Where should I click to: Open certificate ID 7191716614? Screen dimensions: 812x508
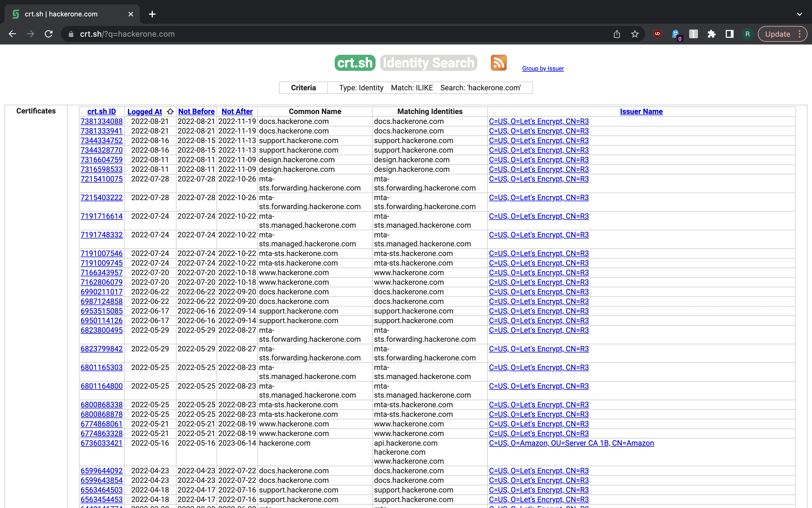(x=102, y=216)
